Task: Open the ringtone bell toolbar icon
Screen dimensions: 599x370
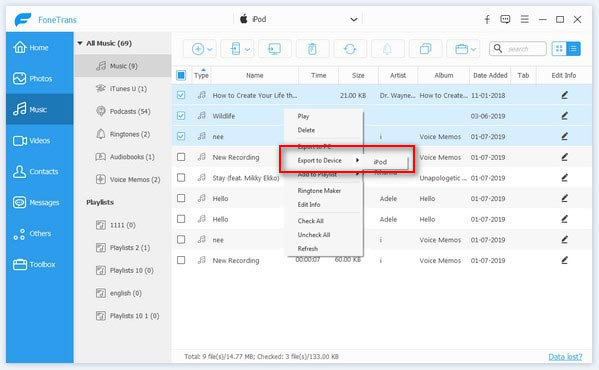Action: point(387,49)
